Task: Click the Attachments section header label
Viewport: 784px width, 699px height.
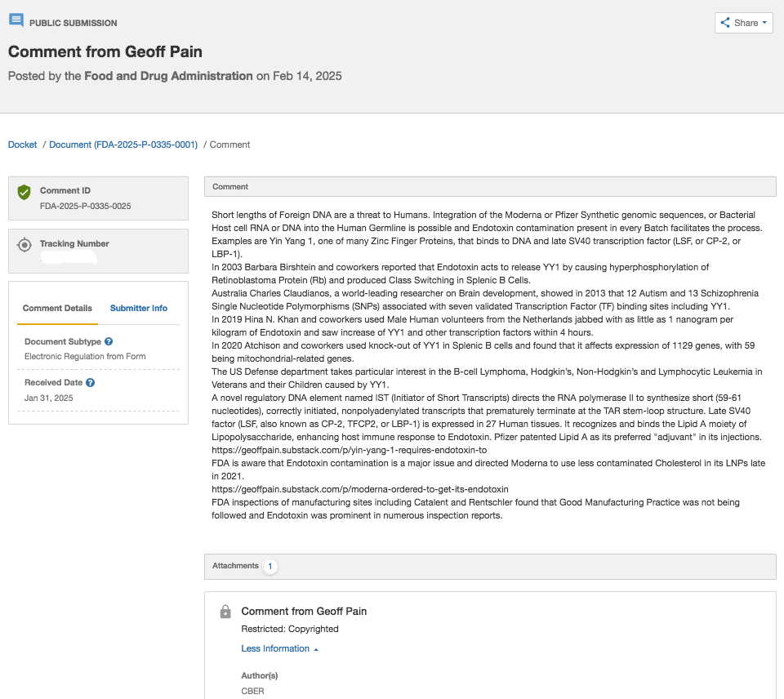Action: click(x=235, y=566)
